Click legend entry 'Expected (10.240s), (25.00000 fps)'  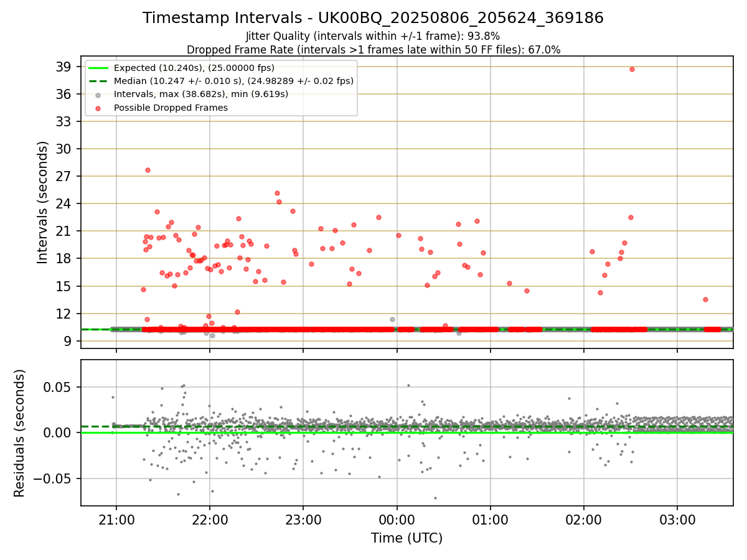[194, 68]
